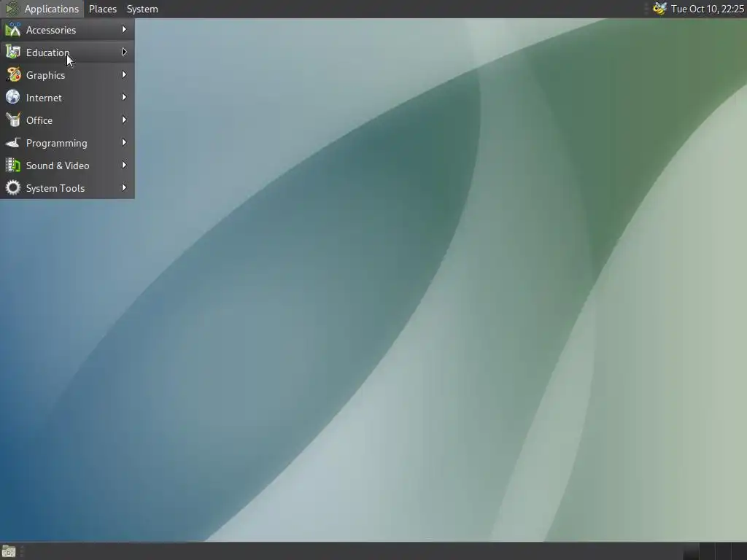747x560 pixels.
Task: Click the Internet globe icon
Action: pos(13,97)
